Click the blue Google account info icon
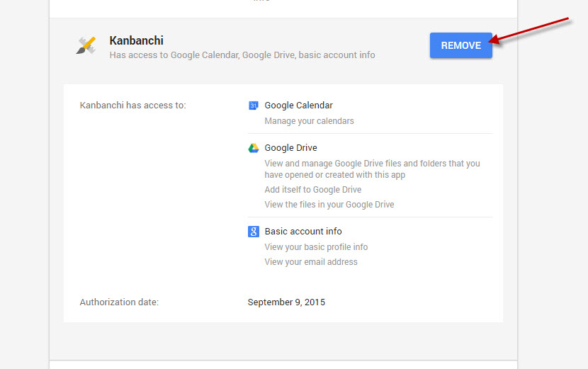Viewport: 588px width, 369px height. [x=254, y=232]
